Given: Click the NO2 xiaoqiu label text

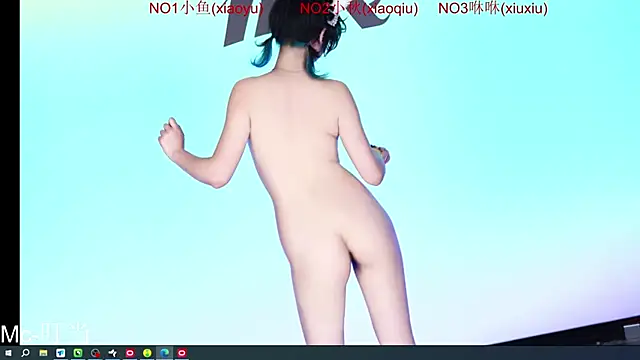Looking at the screenshot, I should tap(359, 8).
